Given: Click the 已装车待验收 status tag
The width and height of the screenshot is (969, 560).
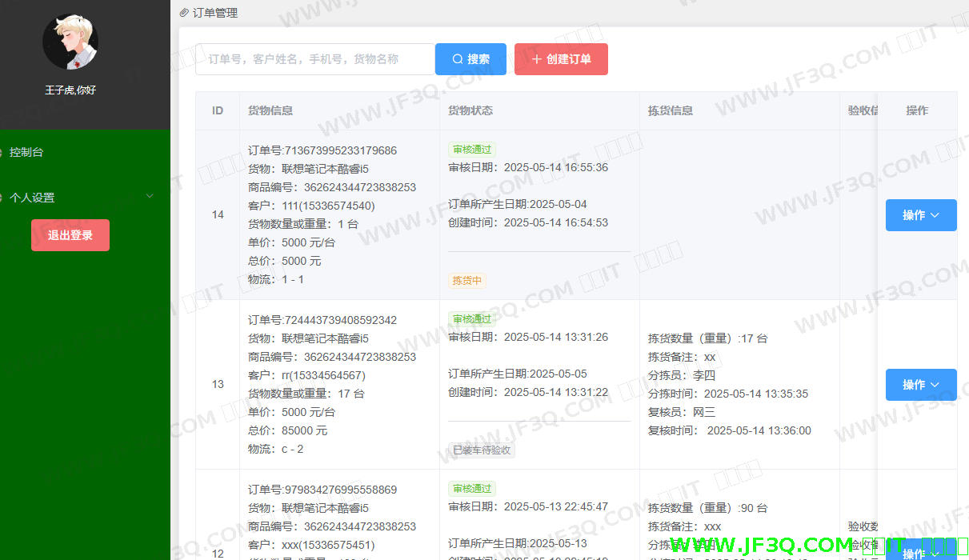Looking at the screenshot, I should [x=482, y=450].
